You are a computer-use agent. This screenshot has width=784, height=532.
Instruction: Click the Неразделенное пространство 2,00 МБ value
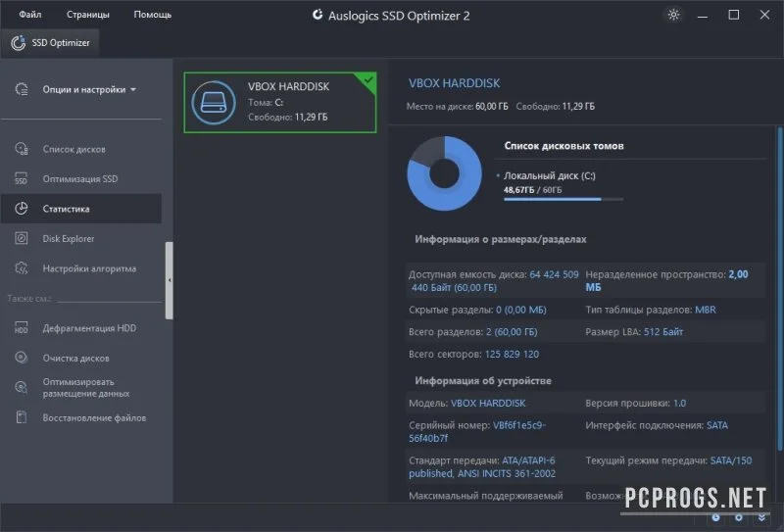667,281
